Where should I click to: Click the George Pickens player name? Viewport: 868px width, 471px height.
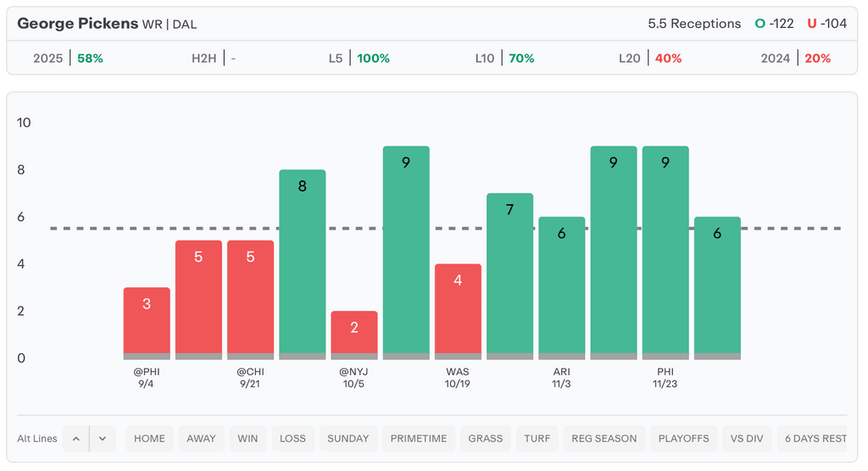pyautogui.click(x=77, y=24)
